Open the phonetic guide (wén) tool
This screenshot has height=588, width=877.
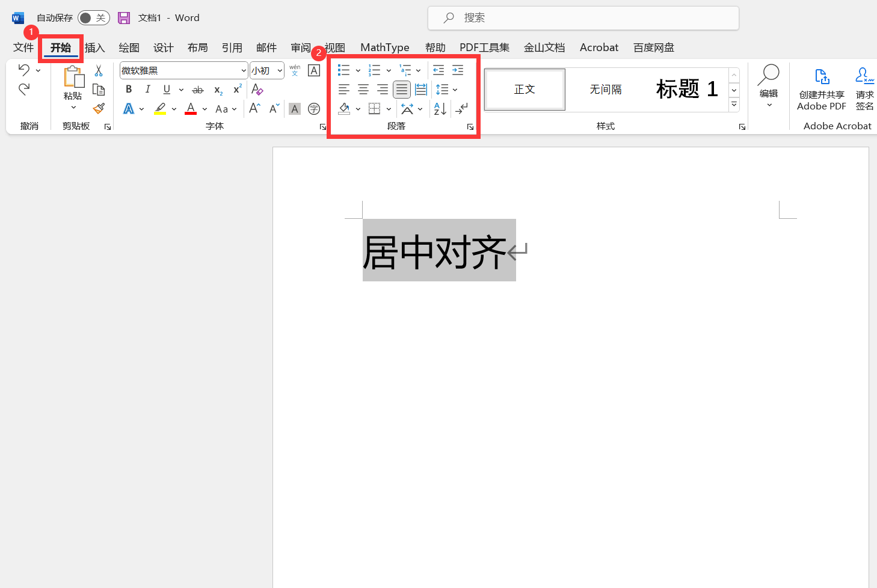[295, 70]
